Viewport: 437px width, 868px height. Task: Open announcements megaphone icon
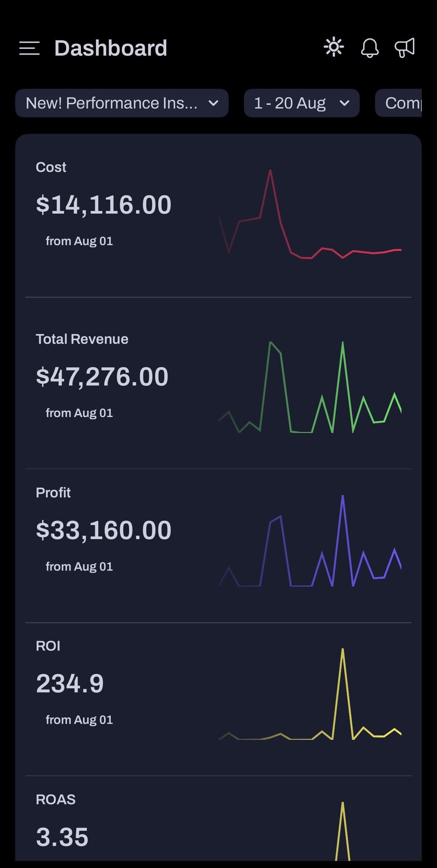click(x=404, y=47)
